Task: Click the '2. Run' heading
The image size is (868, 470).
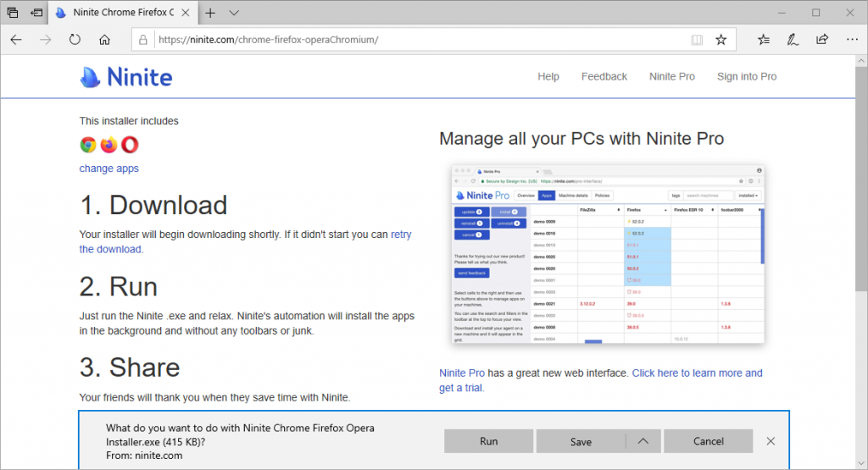Action: [119, 286]
